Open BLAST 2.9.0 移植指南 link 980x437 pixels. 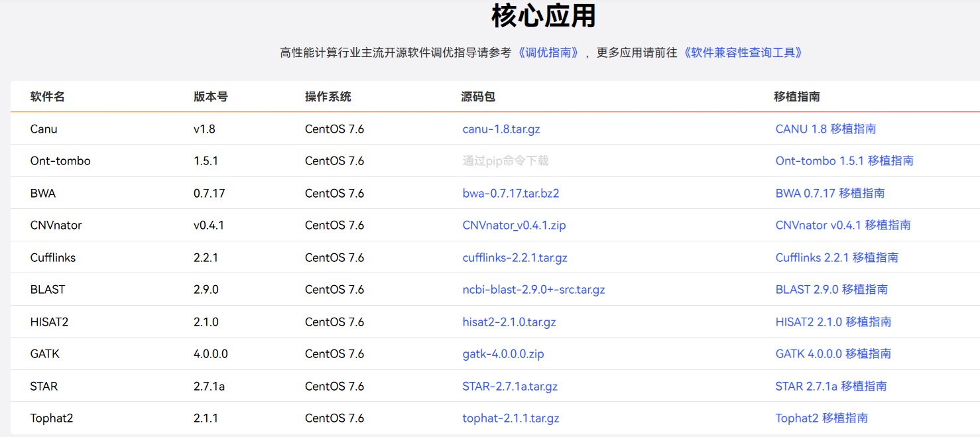point(831,290)
